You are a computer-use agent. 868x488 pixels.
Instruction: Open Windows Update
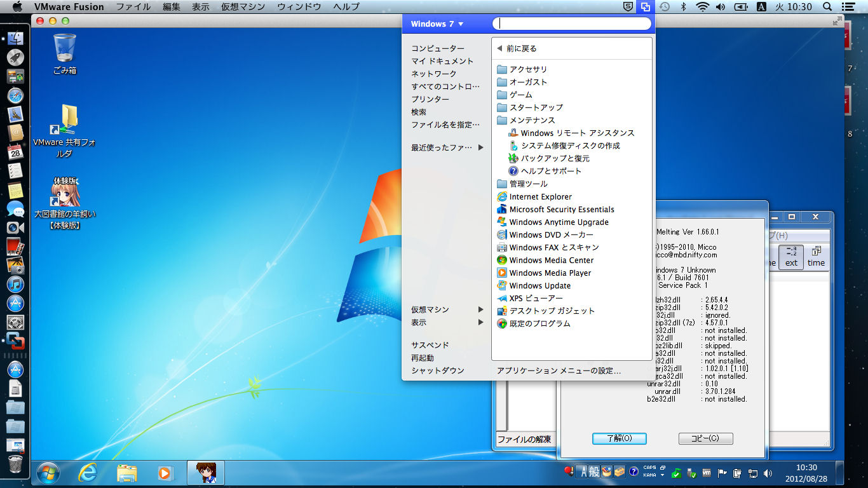[533, 285]
